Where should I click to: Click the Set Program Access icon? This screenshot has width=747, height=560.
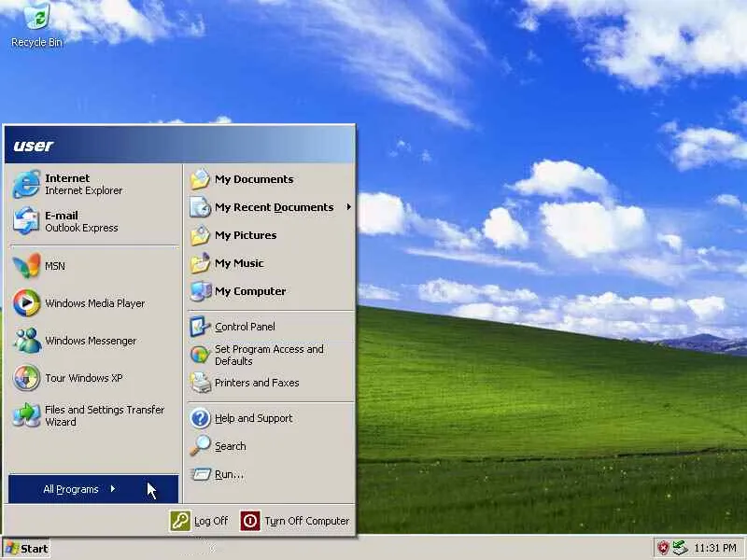point(200,355)
